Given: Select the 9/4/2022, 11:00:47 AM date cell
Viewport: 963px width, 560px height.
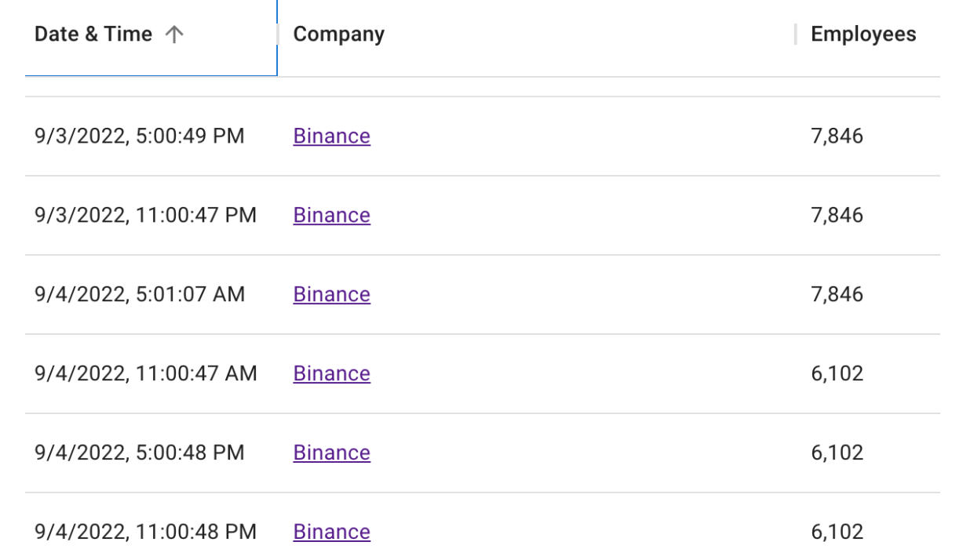Looking at the screenshot, I should [x=146, y=374].
